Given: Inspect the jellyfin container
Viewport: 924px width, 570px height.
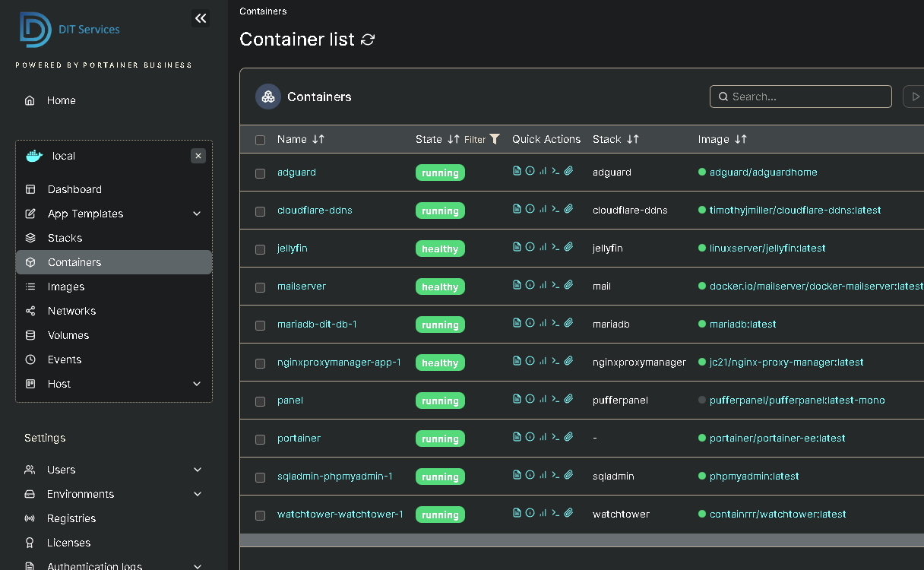Looking at the screenshot, I should point(530,247).
